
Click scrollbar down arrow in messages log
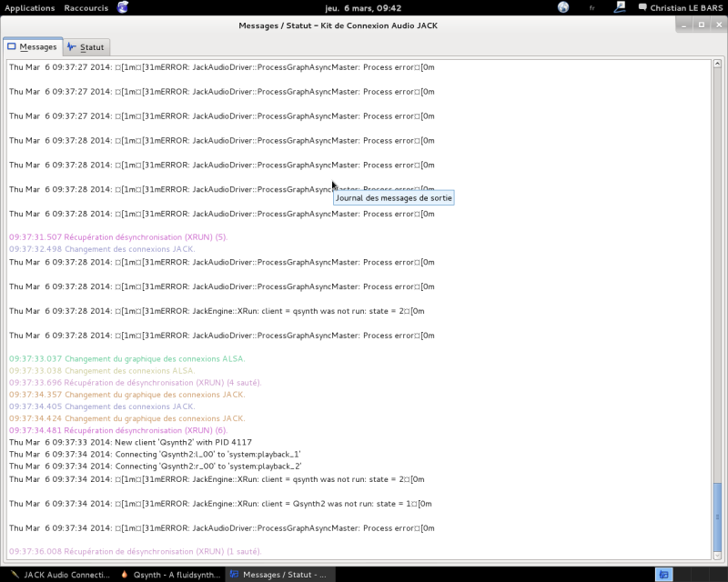(x=717, y=555)
